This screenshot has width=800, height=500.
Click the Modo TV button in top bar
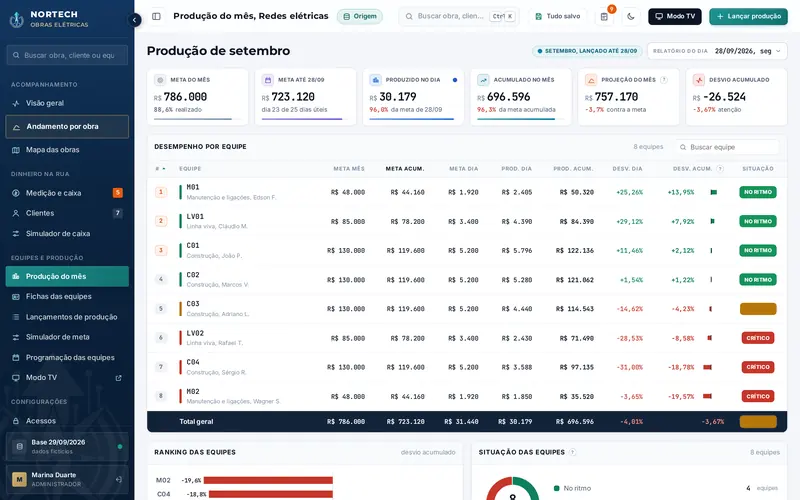coord(674,16)
